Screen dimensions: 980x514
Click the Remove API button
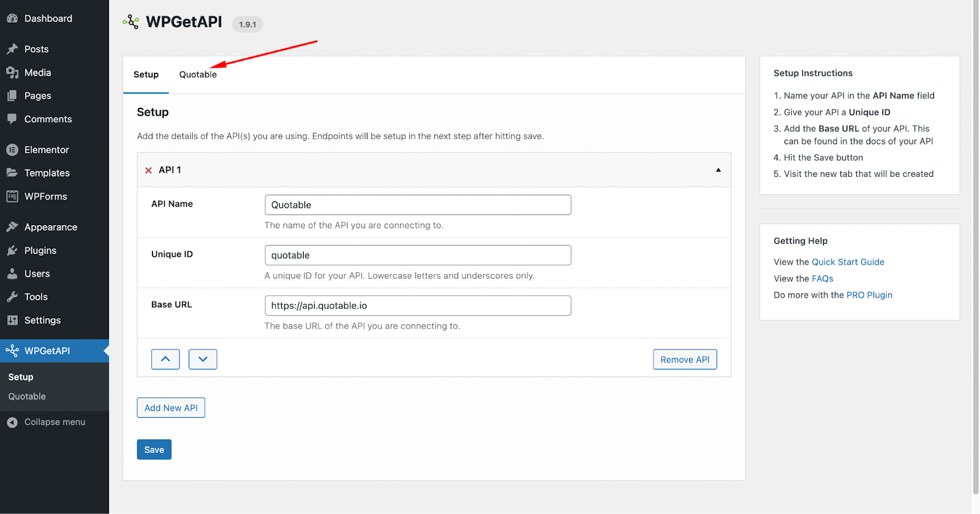pyautogui.click(x=685, y=359)
